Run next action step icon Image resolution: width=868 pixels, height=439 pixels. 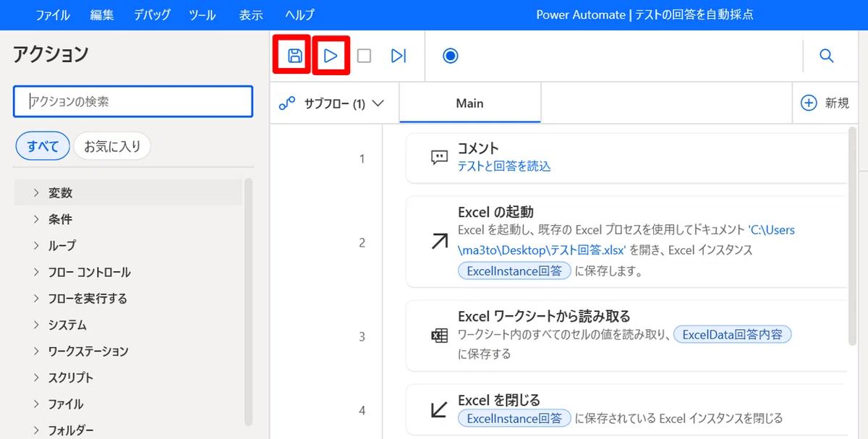[x=399, y=56]
